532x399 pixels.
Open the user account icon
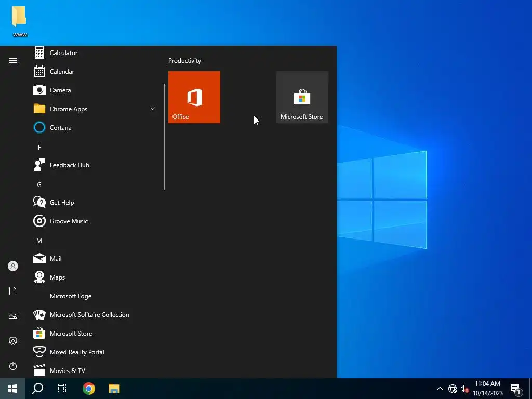coord(13,266)
